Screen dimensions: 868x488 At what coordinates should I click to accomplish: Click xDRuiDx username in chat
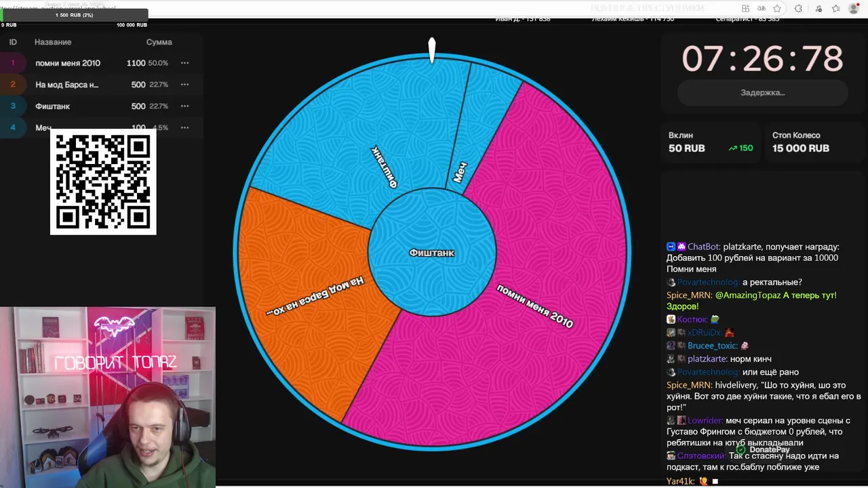tap(705, 333)
